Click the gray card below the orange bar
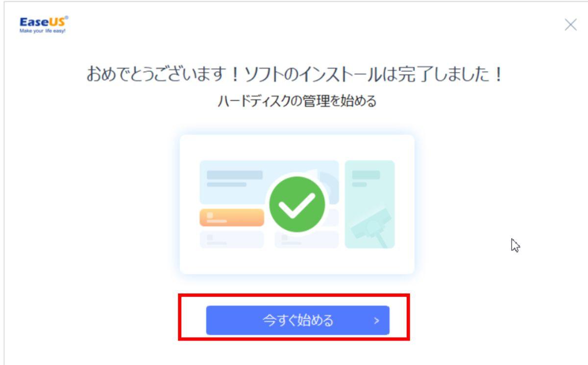The image size is (588, 365). [231, 239]
